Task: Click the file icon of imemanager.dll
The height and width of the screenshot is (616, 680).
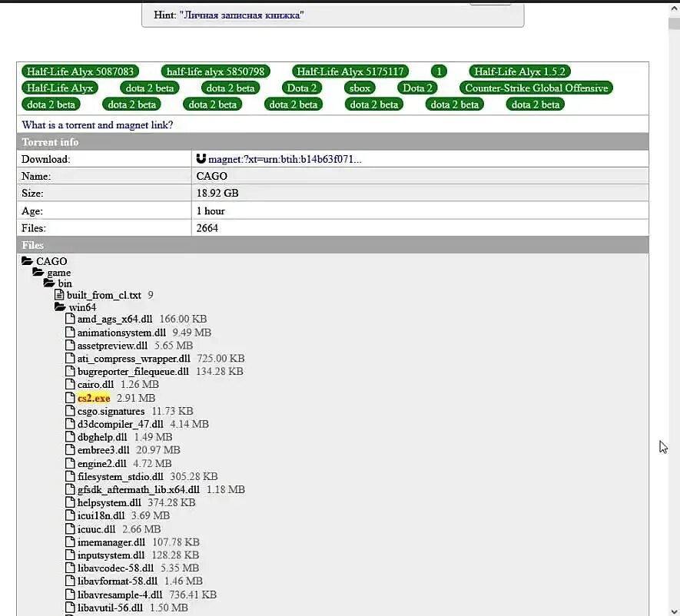Action: coord(70,541)
